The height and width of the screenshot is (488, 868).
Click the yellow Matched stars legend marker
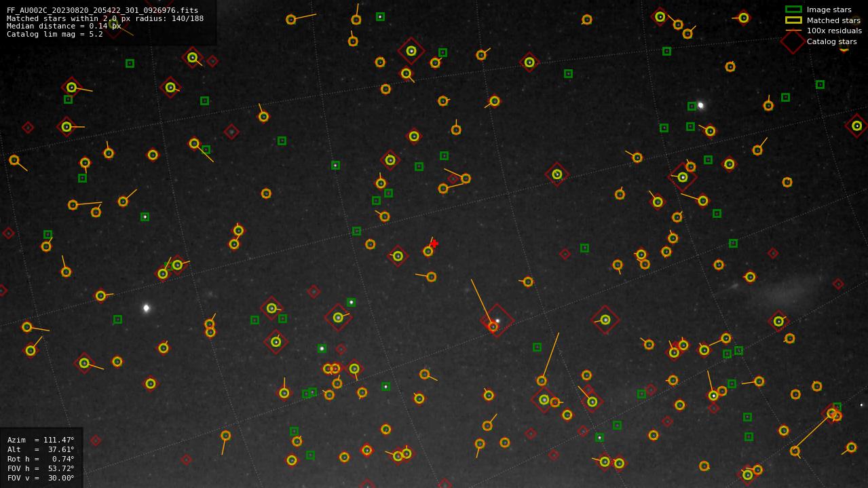pyautogui.click(x=793, y=20)
